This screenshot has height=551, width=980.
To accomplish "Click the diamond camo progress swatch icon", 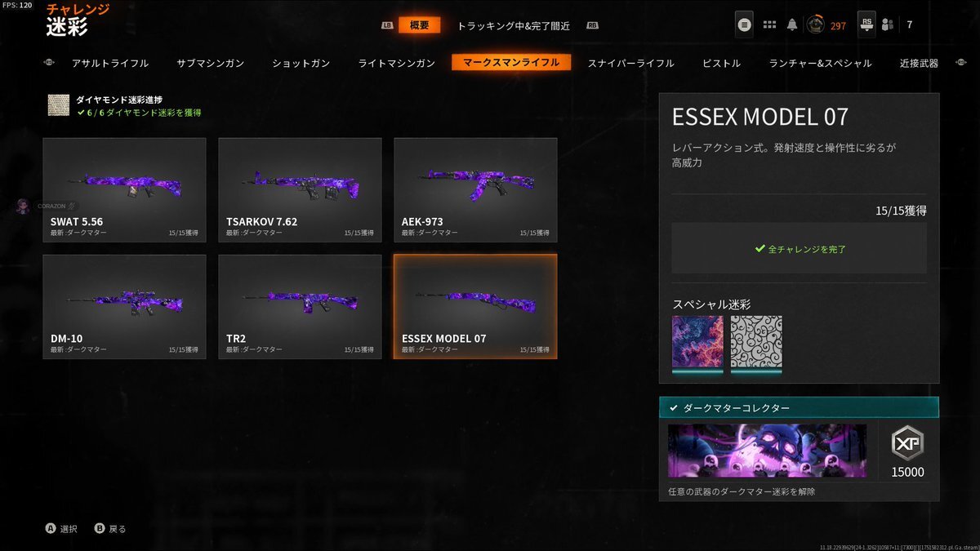I will [59, 105].
